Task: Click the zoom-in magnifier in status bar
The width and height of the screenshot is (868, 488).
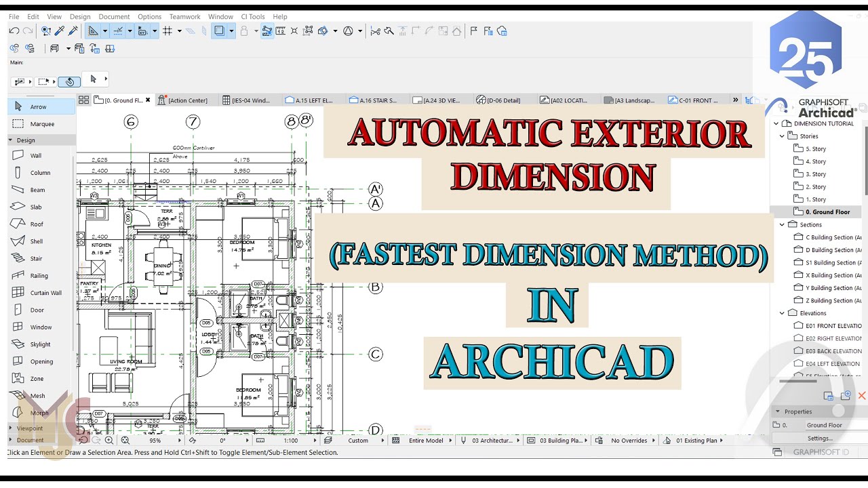Action: 109,440
